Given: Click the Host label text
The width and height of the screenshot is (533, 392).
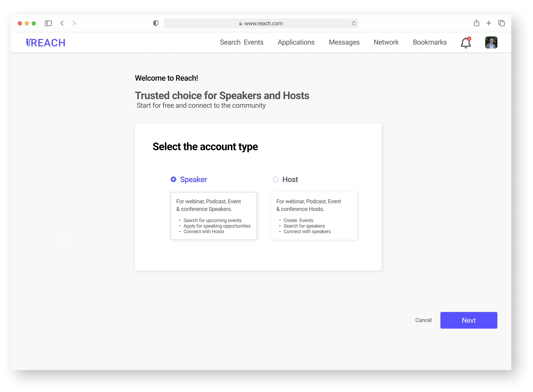Looking at the screenshot, I should click(290, 179).
